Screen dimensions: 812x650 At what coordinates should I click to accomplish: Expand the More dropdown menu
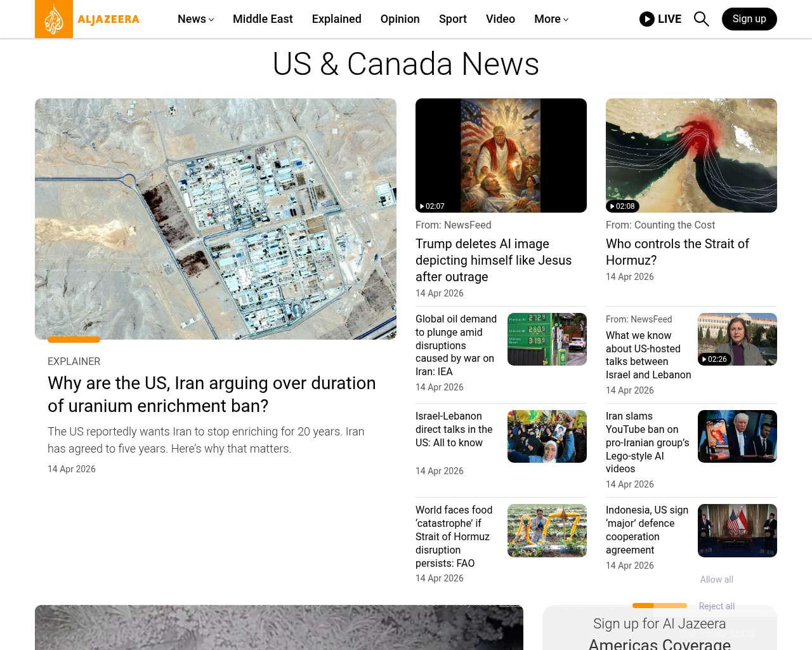coord(551,19)
